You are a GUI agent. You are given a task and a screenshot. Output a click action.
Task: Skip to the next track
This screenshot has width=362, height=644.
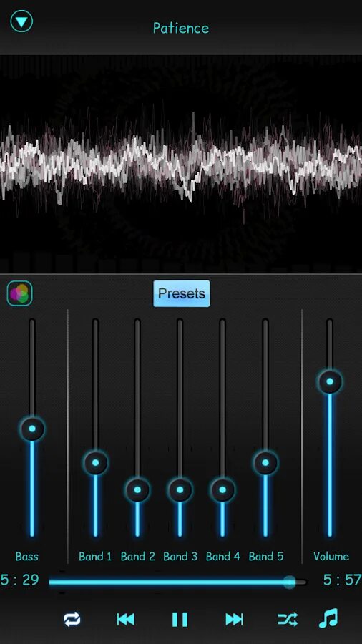[x=234, y=619]
